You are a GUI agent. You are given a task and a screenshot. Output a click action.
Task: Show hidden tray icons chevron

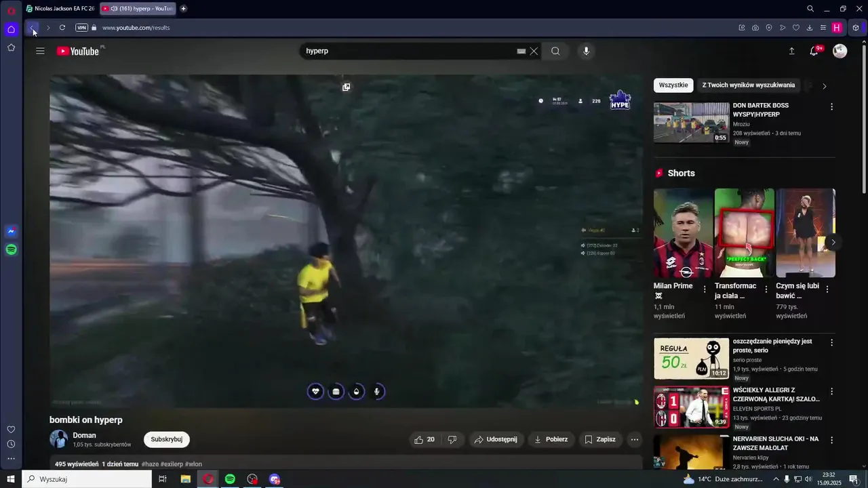point(776,479)
